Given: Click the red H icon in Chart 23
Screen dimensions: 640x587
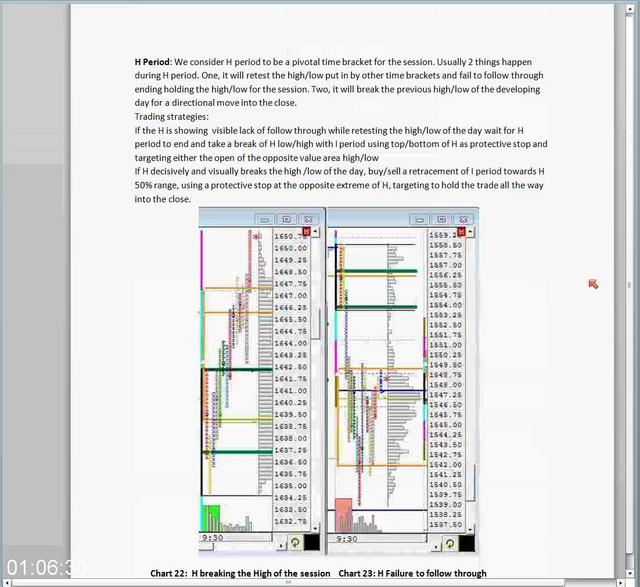Looking at the screenshot, I should tap(461, 232).
